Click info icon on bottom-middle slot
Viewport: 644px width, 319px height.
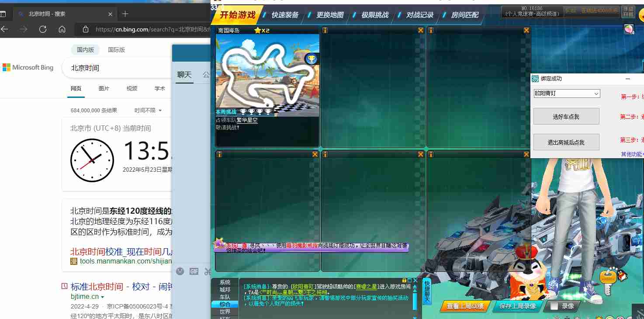coord(325,154)
